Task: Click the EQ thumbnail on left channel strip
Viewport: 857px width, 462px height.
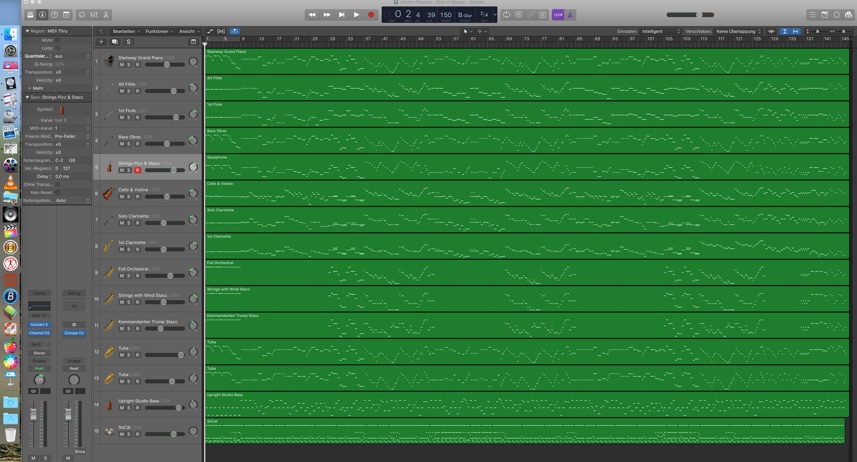Action: [39, 306]
